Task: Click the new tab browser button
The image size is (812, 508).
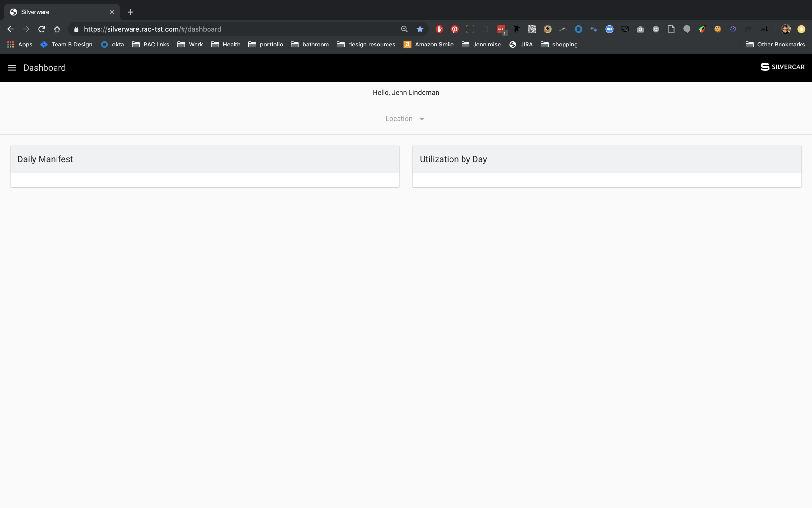Action: [x=130, y=12]
